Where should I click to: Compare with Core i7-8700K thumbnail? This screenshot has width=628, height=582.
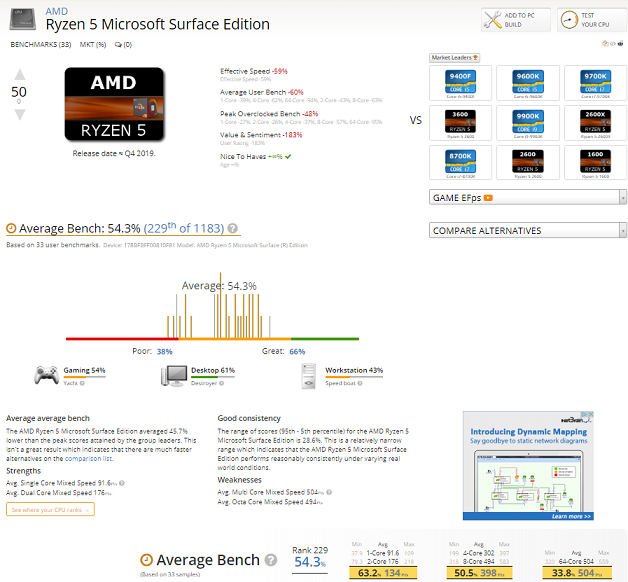460,163
